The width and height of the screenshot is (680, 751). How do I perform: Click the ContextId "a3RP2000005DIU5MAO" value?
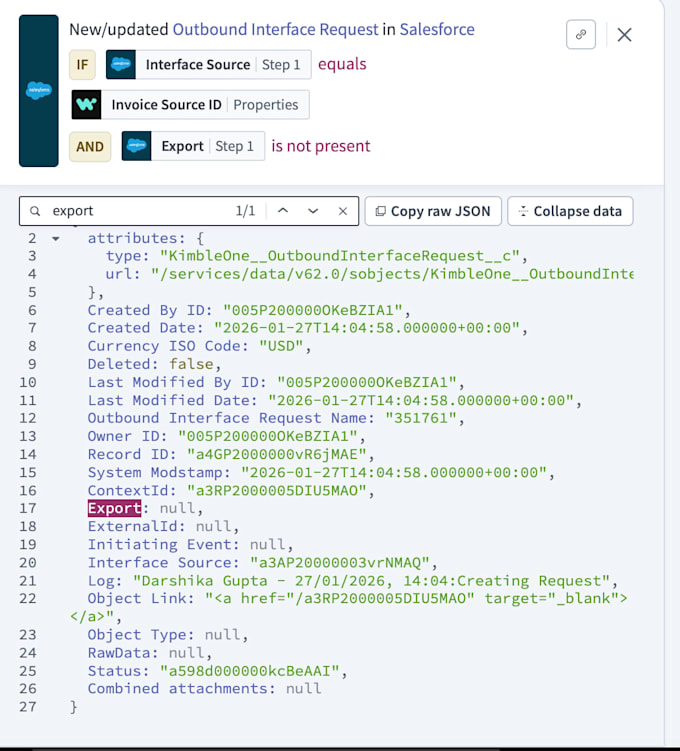tap(276, 490)
